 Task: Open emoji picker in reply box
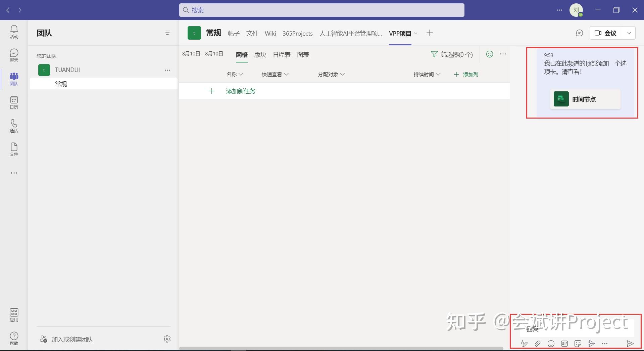pyautogui.click(x=551, y=343)
